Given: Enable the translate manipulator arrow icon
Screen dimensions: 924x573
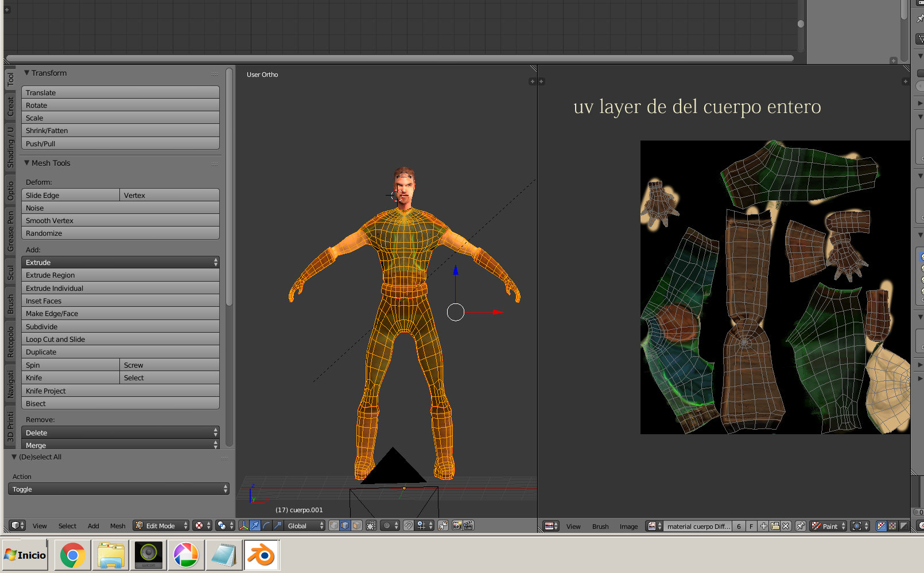Looking at the screenshot, I should tap(255, 525).
